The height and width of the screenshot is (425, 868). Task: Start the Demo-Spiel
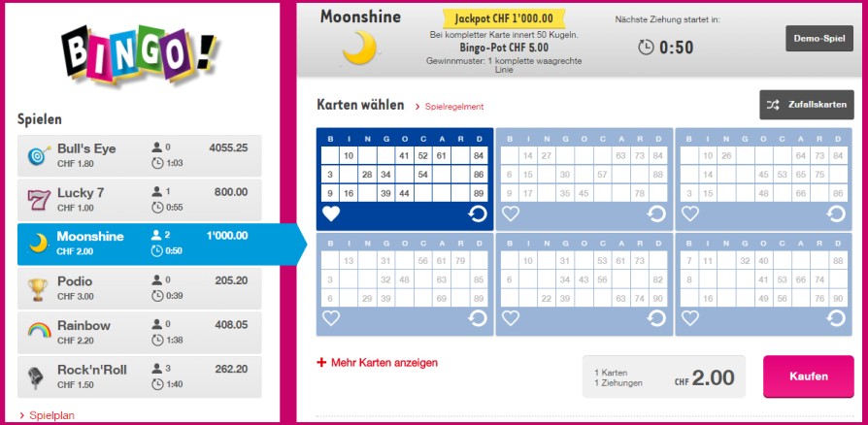tap(818, 39)
